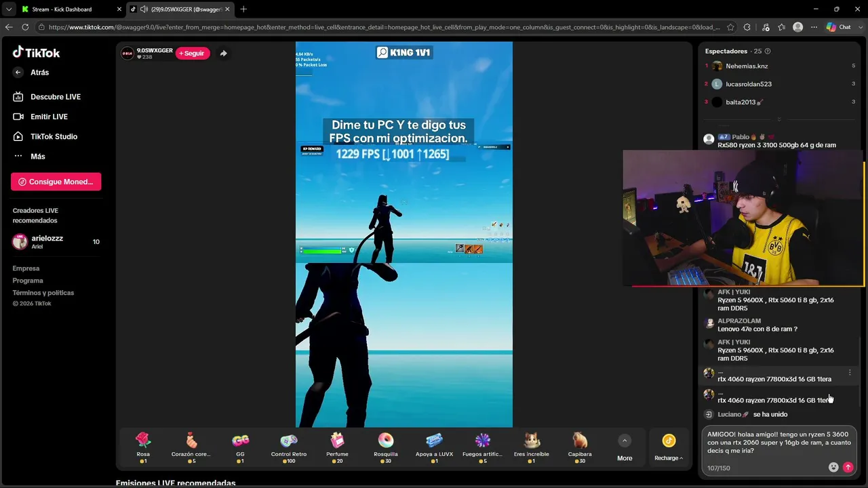Send the Corazón coreano gift
This screenshot has width=868, height=488.
pyautogui.click(x=191, y=448)
